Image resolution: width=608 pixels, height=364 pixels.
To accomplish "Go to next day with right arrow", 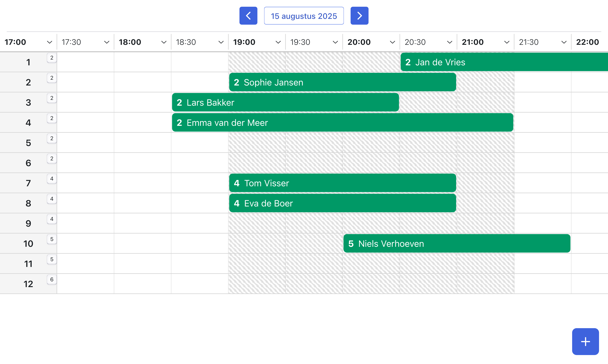I will pos(359,16).
